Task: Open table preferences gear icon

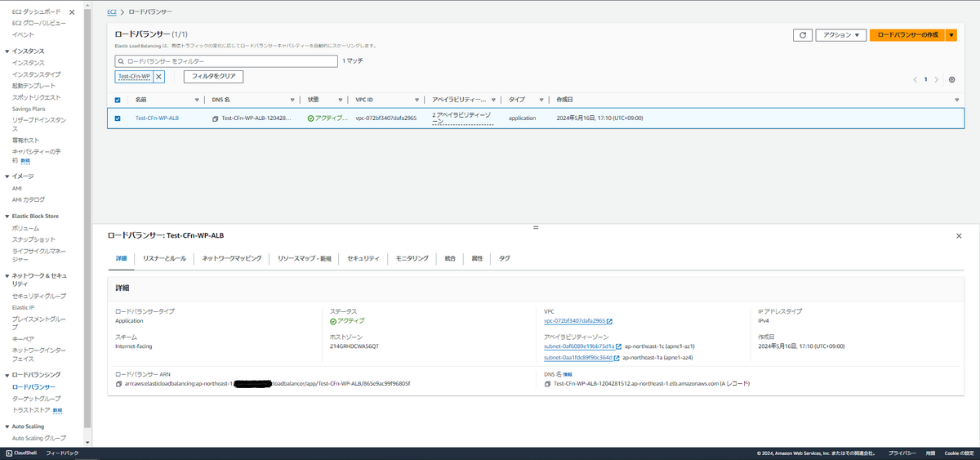Action: coord(951,79)
